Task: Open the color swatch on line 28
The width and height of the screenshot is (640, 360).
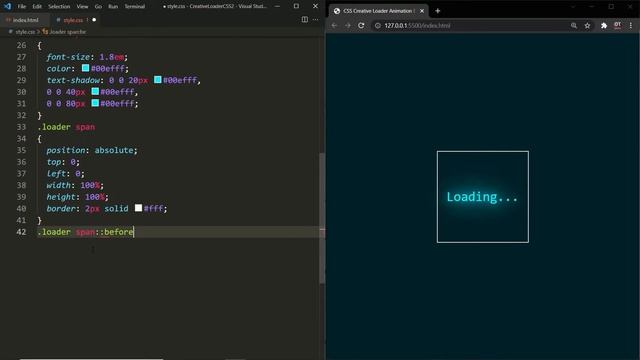Action: (85, 68)
